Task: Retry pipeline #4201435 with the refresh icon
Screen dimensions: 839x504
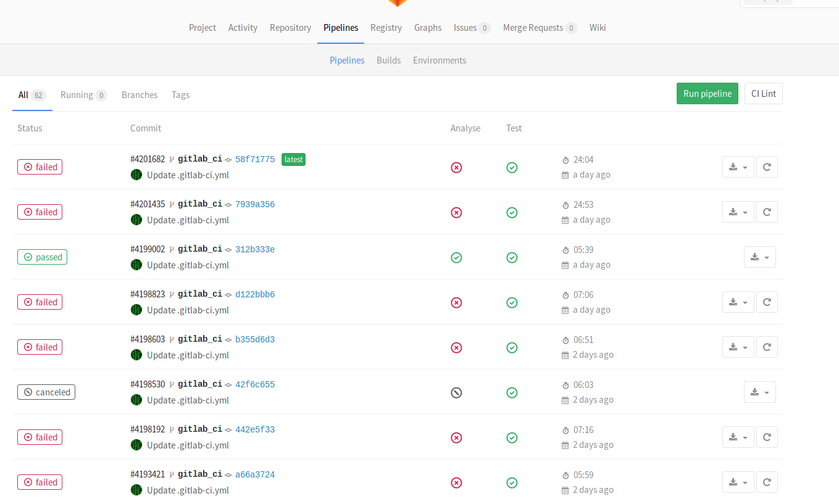Action: click(767, 212)
